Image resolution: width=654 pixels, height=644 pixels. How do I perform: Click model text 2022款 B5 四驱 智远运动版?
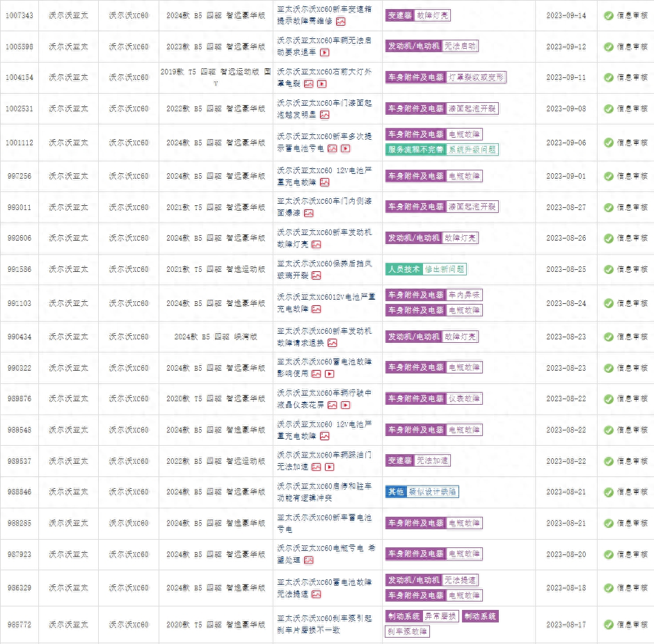(x=216, y=461)
